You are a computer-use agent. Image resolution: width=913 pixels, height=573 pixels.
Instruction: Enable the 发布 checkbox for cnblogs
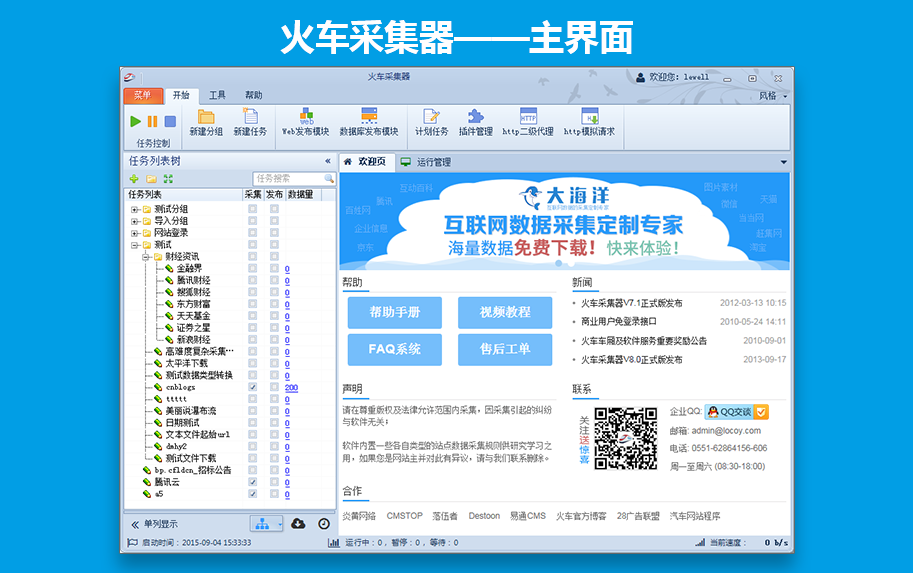pos(273,387)
